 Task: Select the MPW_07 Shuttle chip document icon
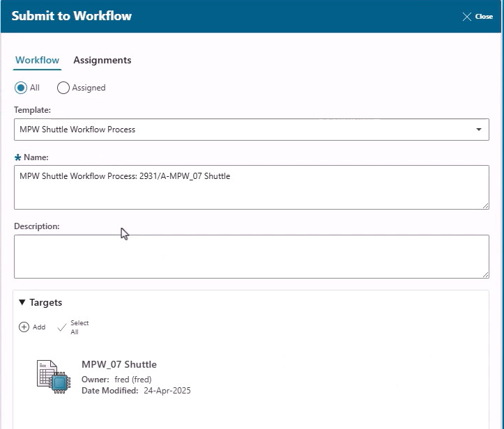point(54,377)
